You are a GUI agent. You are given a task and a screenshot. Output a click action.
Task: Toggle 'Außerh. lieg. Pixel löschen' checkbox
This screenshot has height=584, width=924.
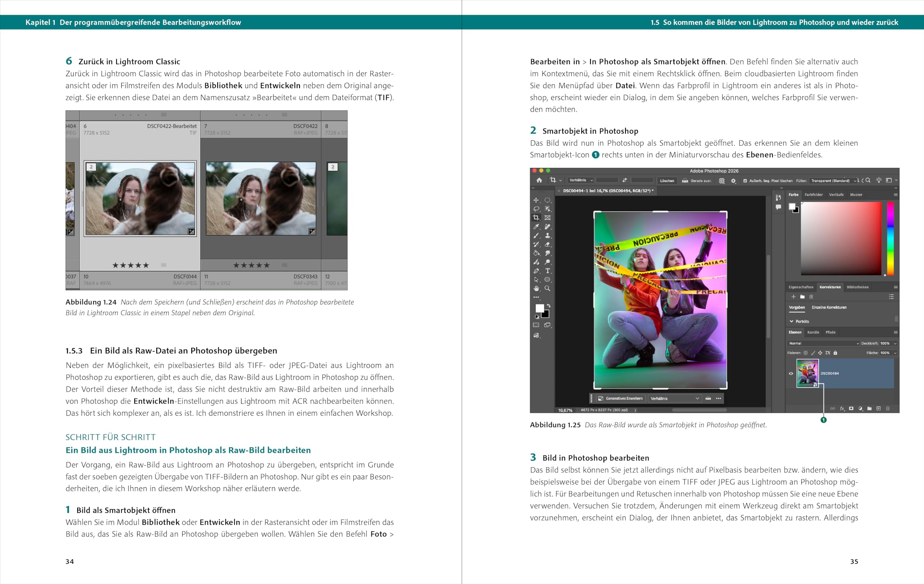point(746,181)
